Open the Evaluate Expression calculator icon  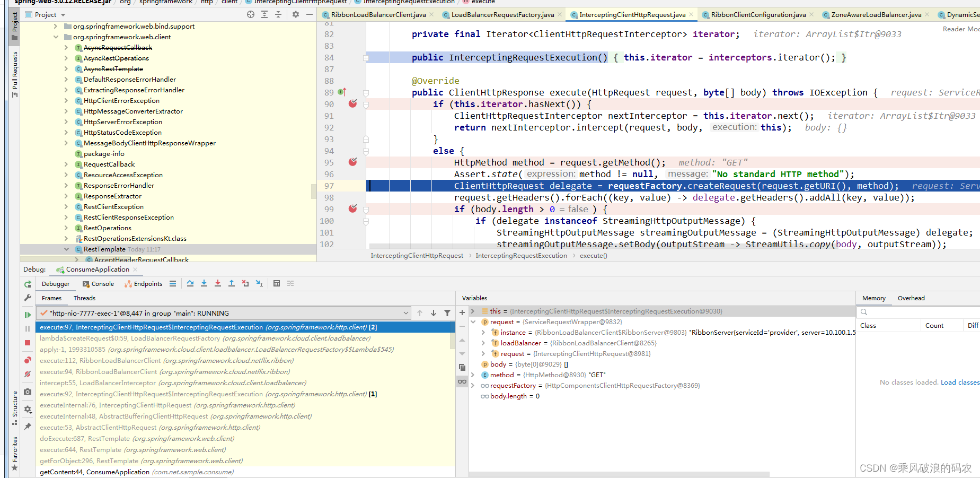point(277,284)
